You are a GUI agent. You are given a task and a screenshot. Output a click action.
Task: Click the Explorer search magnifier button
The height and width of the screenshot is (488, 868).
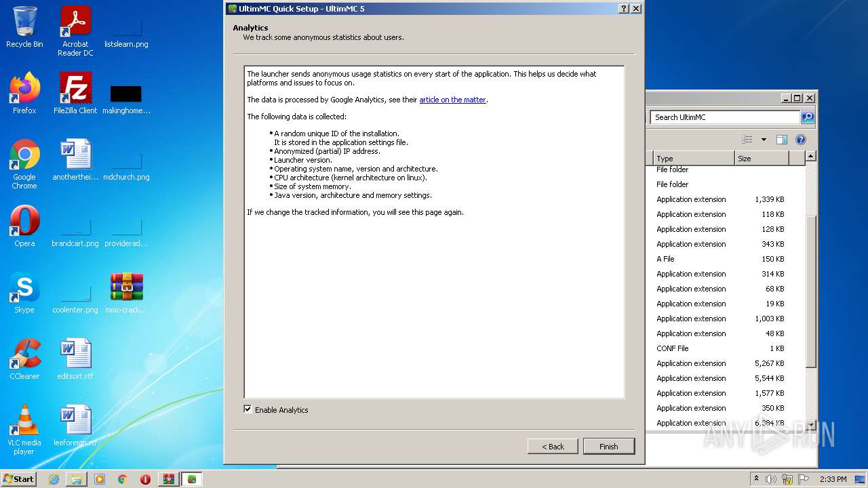808,117
